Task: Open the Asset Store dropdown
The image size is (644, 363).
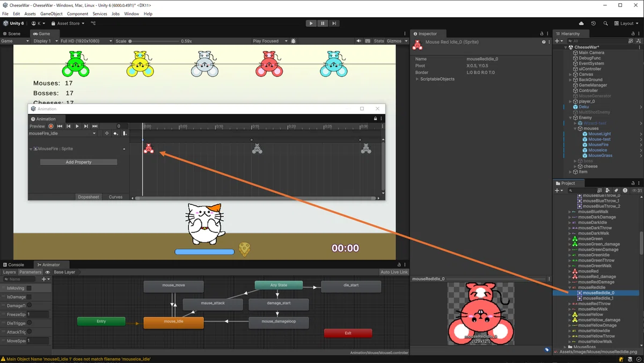Action: click(68, 24)
